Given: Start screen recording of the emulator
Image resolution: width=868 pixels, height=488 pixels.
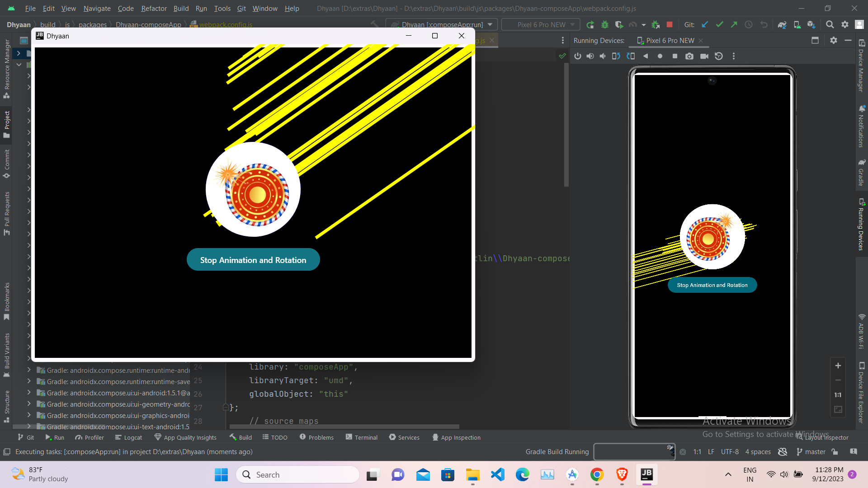Looking at the screenshot, I should tap(704, 56).
